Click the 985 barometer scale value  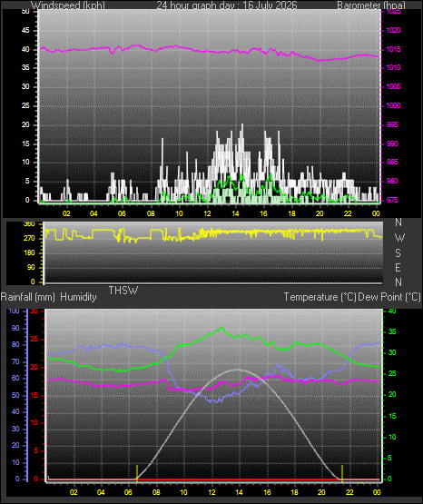pos(392,162)
